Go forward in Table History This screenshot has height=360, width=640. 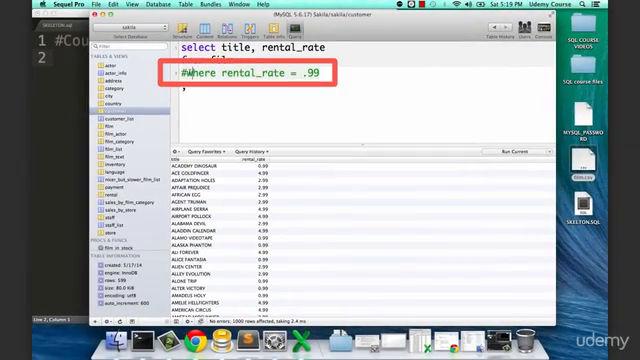pyautogui.click(x=506, y=27)
